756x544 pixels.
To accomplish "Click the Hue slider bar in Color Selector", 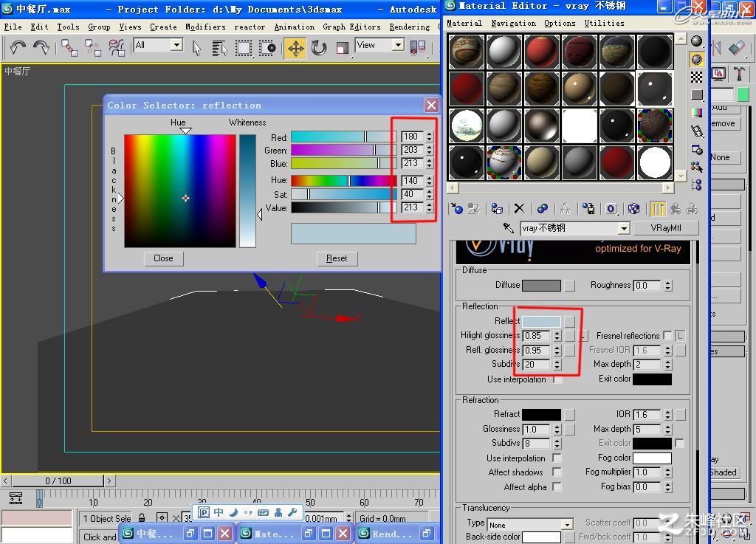I will [x=344, y=181].
